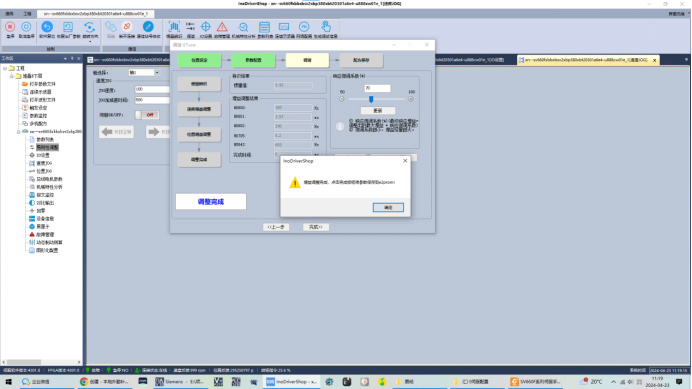
Task: Collapse the root 工程 tree node
Action: (5, 68)
